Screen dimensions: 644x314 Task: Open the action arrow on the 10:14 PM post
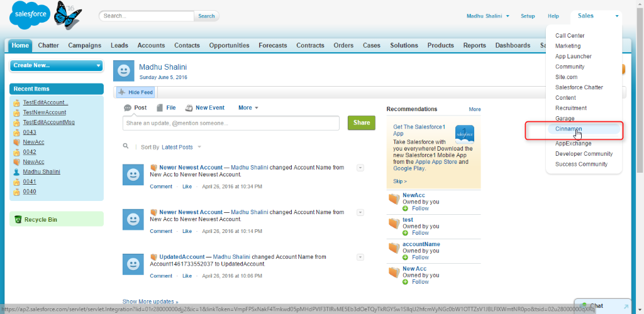pos(360,212)
